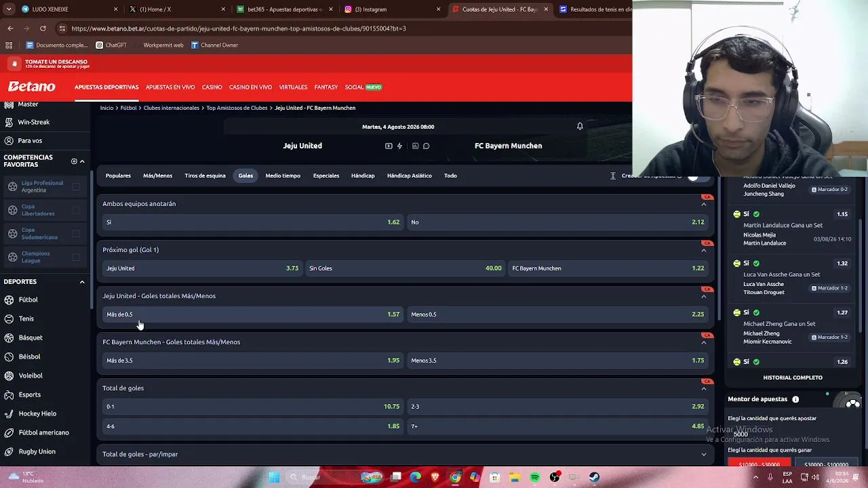This screenshot has width=868, height=488.
Task: Select Fútbol in the sports list
Action: tap(28, 300)
